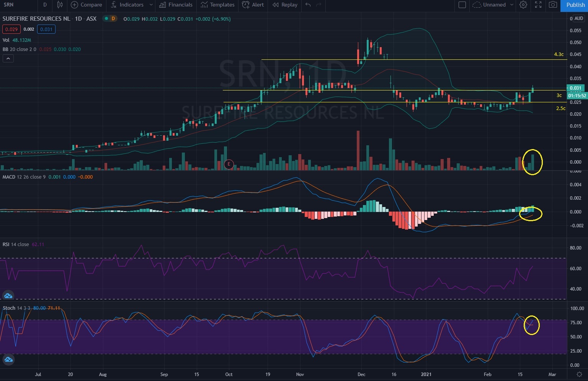This screenshot has height=381, width=588.
Task: Open chart settings gear in toolbar
Action: [x=523, y=5]
